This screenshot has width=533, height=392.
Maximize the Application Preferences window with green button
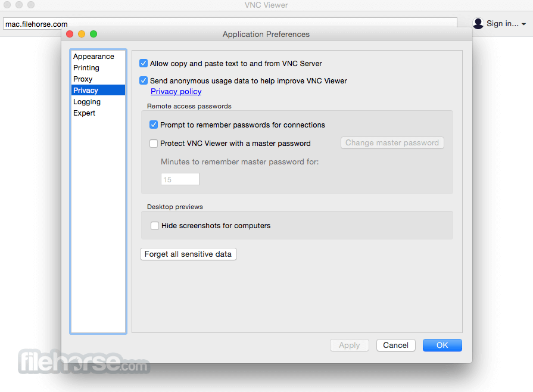(x=93, y=34)
